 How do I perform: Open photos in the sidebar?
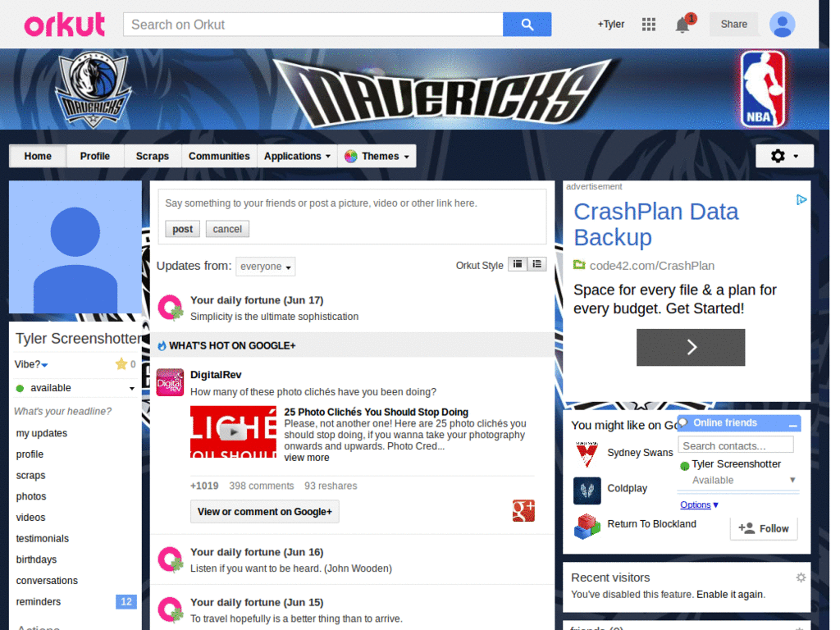point(31,496)
